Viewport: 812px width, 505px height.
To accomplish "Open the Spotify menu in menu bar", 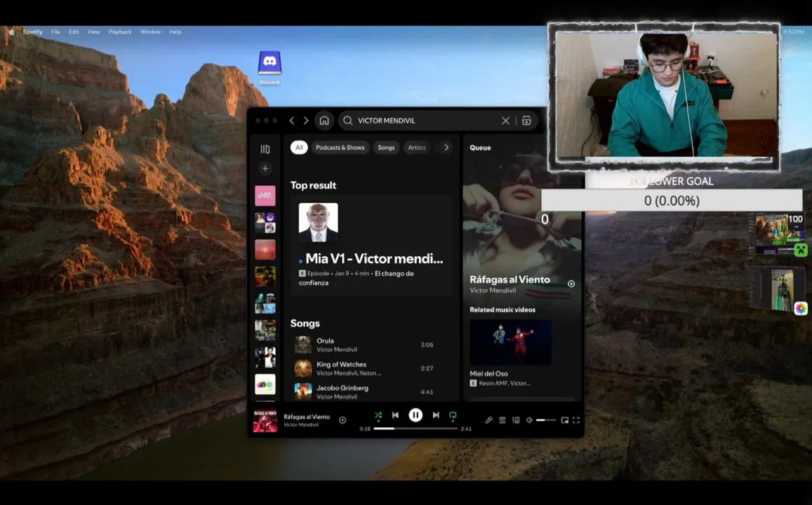I will coord(32,32).
